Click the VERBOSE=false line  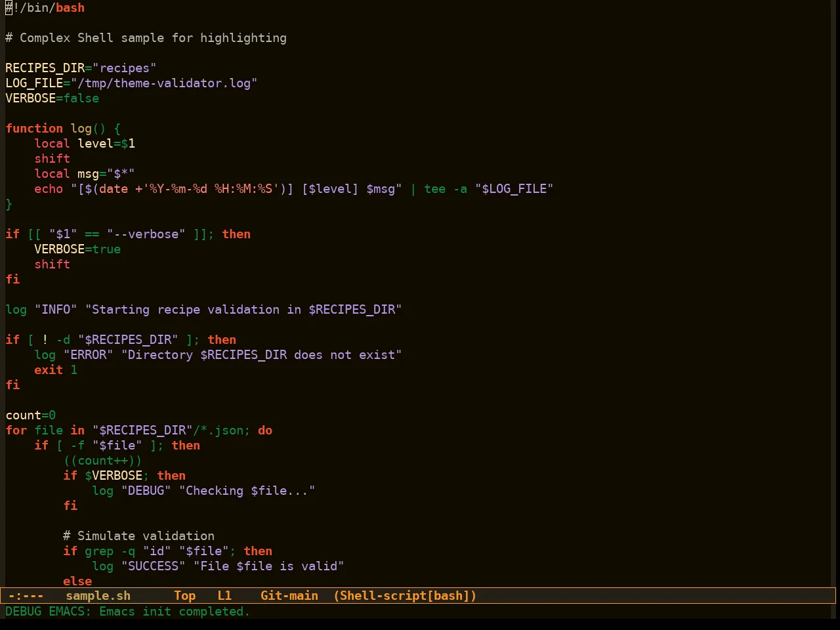point(52,98)
